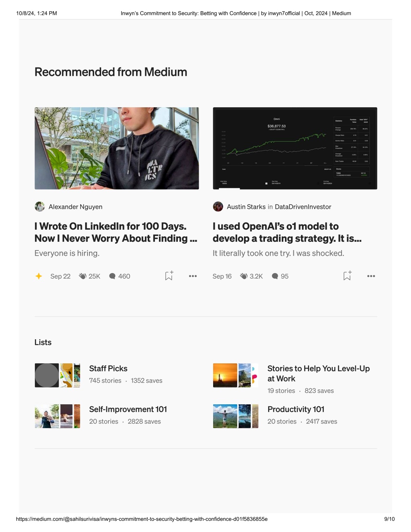This screenshot has height=532, width=411.
Task: Open the DataDrivenInvestor publication link
Action: pos(303,207)
